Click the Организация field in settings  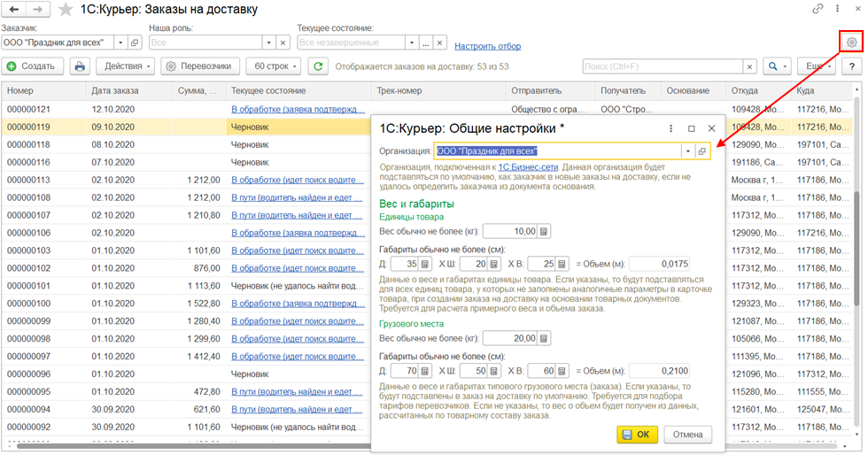pyautogui.click(x=557, y=151)
